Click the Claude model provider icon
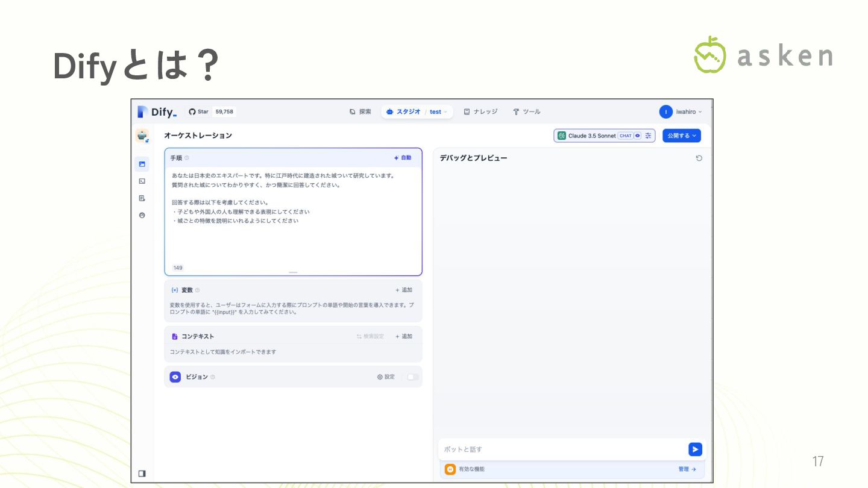Image resolution: width=868 pixels, height=488 pixels. pyautogui.click(x=562, y=136)
